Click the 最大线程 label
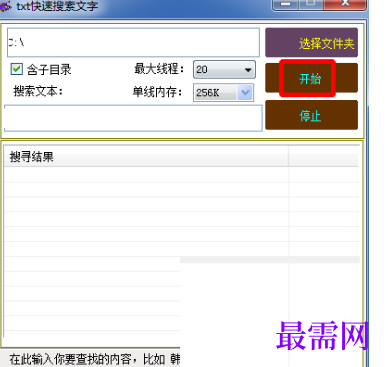 pyautogui.click(x=159, y=69)
